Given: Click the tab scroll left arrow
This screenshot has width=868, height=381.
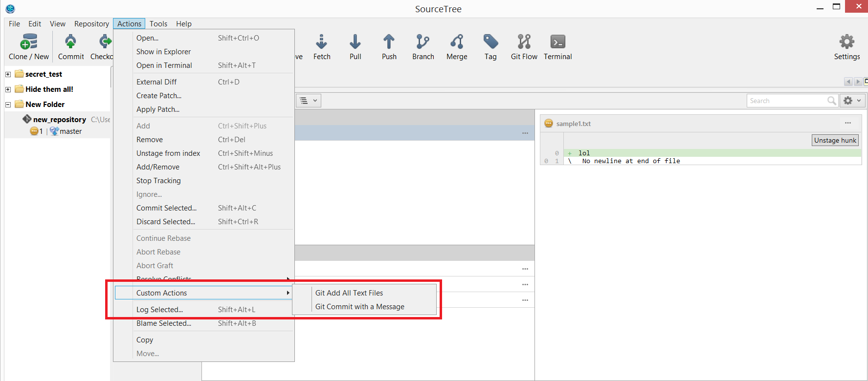Looking at the screenshot, I should [848, 82].
